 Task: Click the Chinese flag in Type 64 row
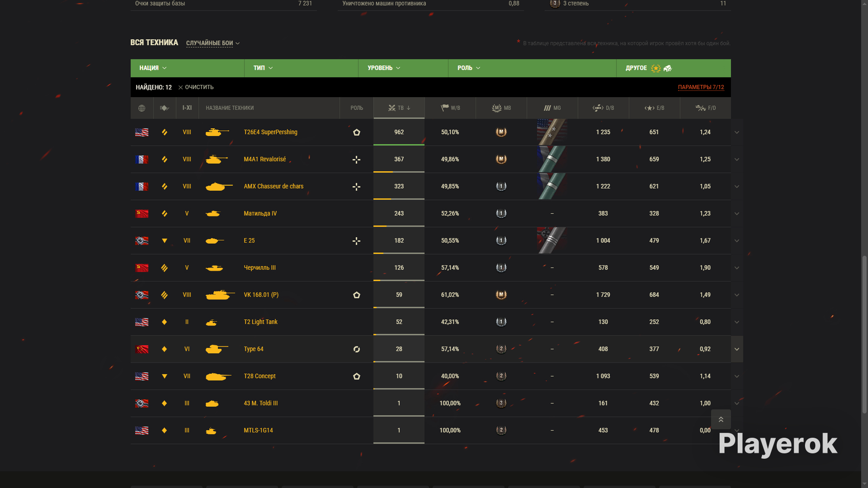[142, 349]
